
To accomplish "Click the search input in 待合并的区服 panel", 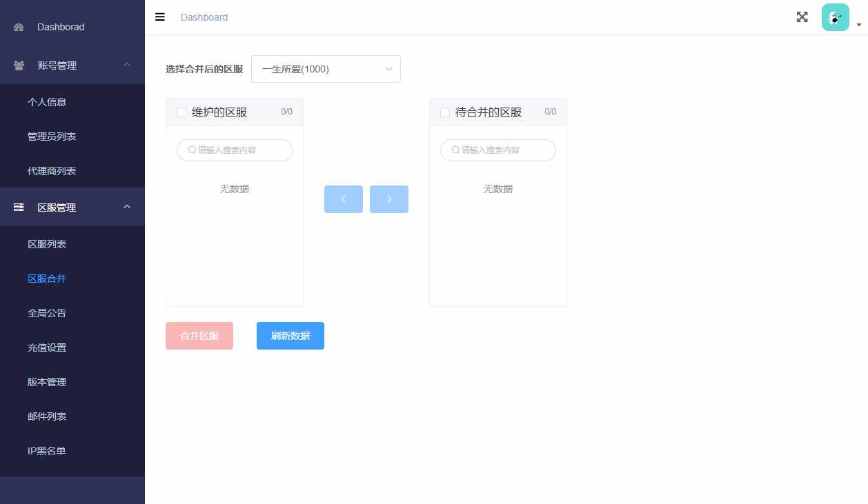I will pos(497,150).
